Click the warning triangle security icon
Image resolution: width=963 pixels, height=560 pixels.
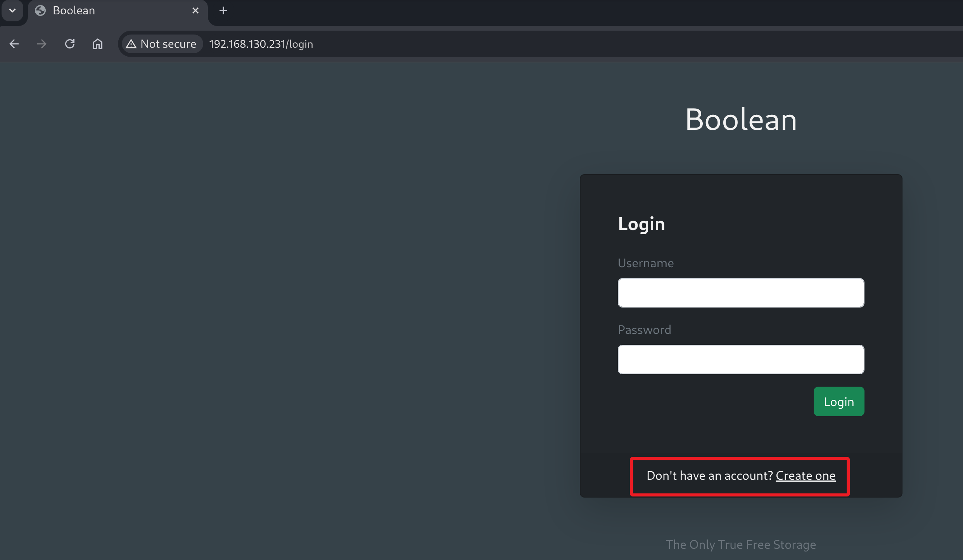pyautogui.click(x=131, y=44)
